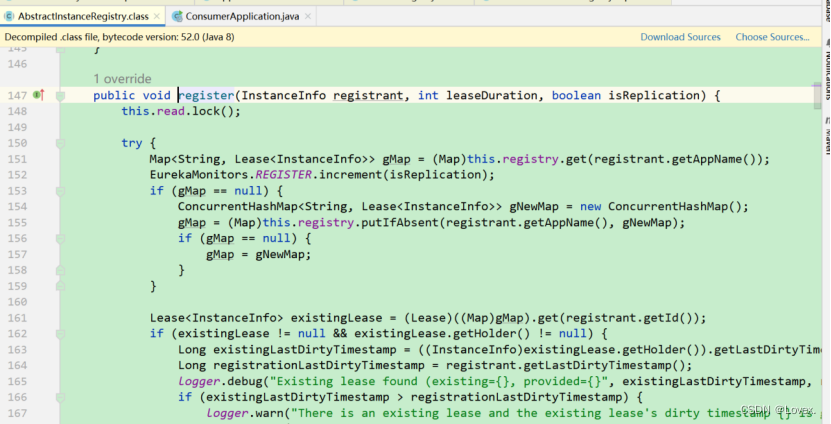Click the italic 'REGISTER' constant on line 152
831x424 pixels.
pos(284,175)
